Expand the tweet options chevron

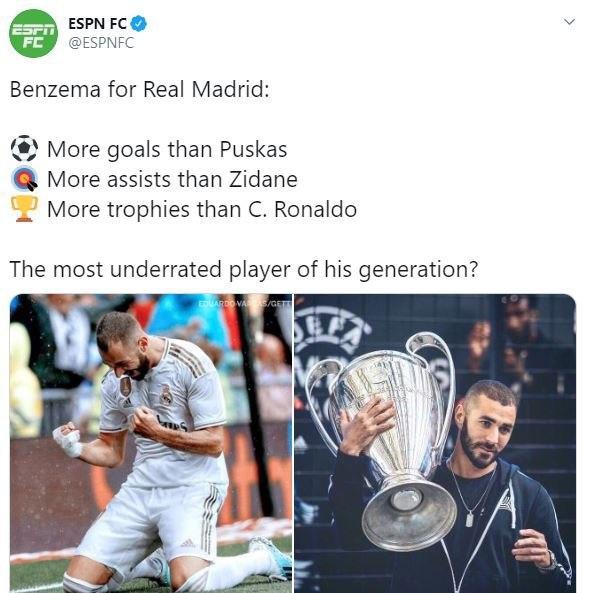tap(569, 22)
